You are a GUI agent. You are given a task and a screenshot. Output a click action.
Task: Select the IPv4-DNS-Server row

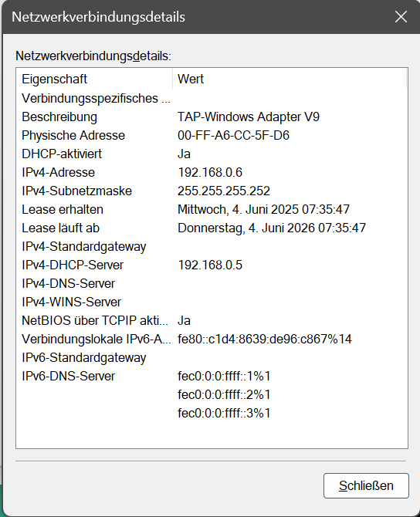[x=212, y=283]
